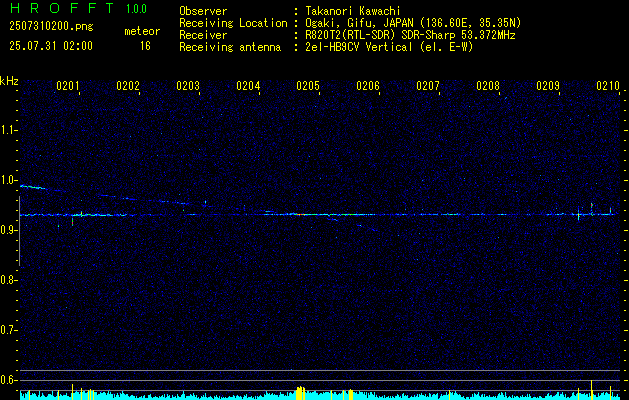Click the Observer name Takanori Kawachi

(x=352, y=11)
